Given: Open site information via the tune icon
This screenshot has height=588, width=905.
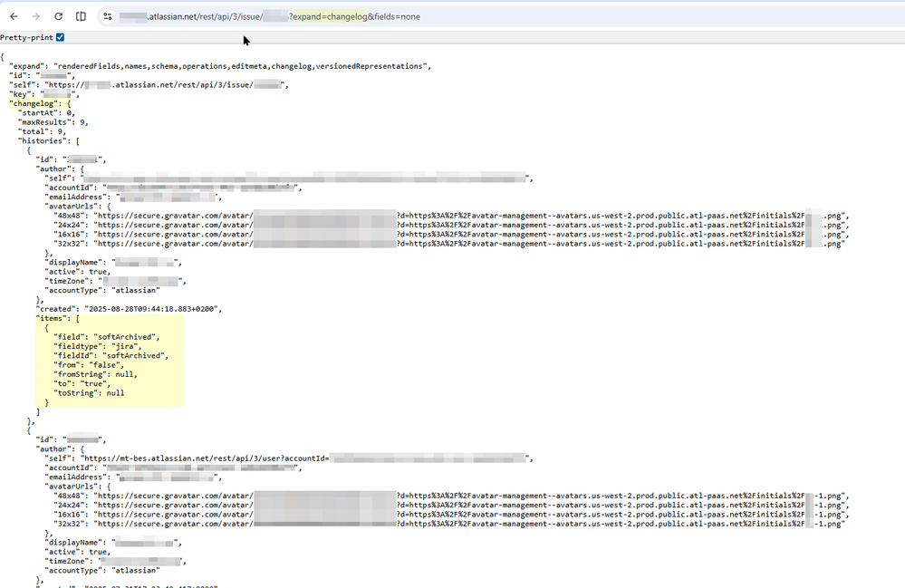Looking at the screenshot, I should click(107, 15).
